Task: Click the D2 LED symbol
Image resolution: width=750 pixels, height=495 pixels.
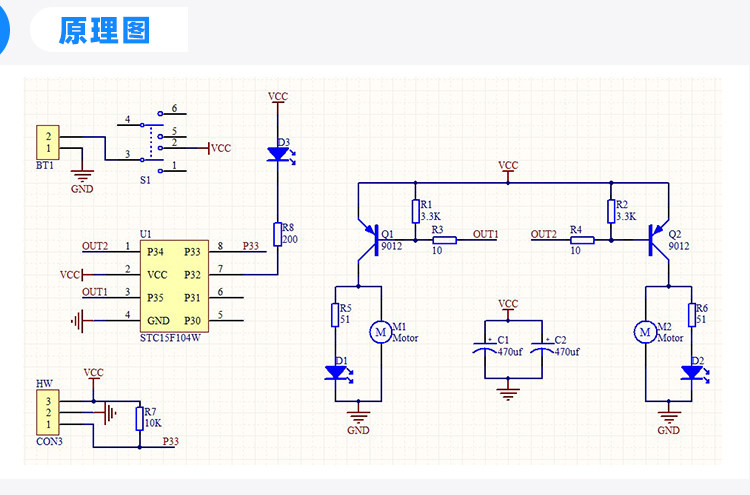Action: pyautogui.click(x=695, y=373)
